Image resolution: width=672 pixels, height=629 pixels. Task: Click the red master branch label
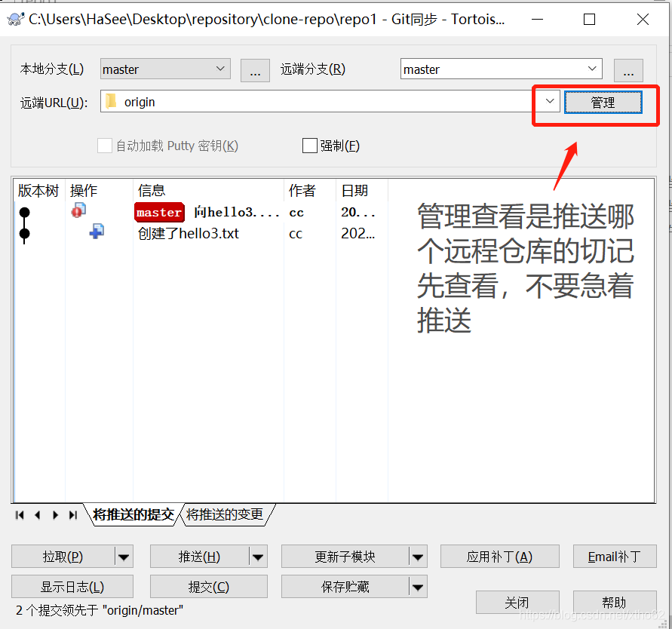click(x=159, y=213)
